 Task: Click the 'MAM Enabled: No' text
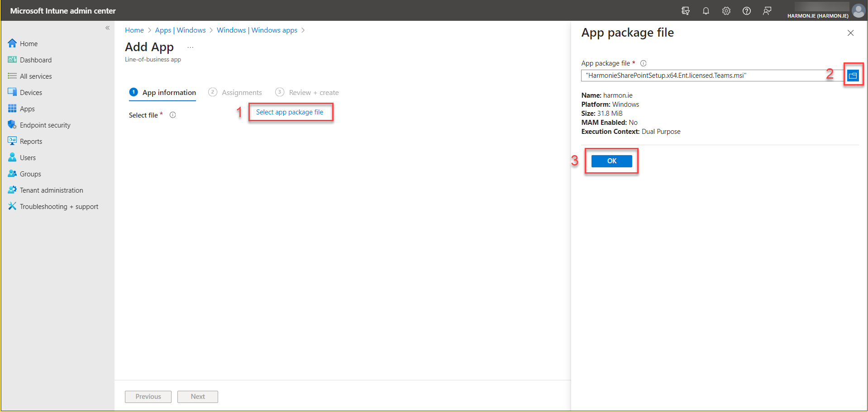[609, 123]
